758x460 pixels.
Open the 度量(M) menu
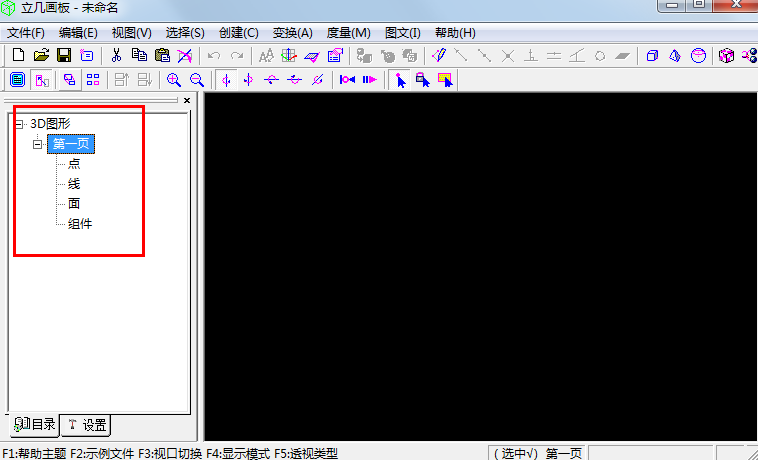349,33
